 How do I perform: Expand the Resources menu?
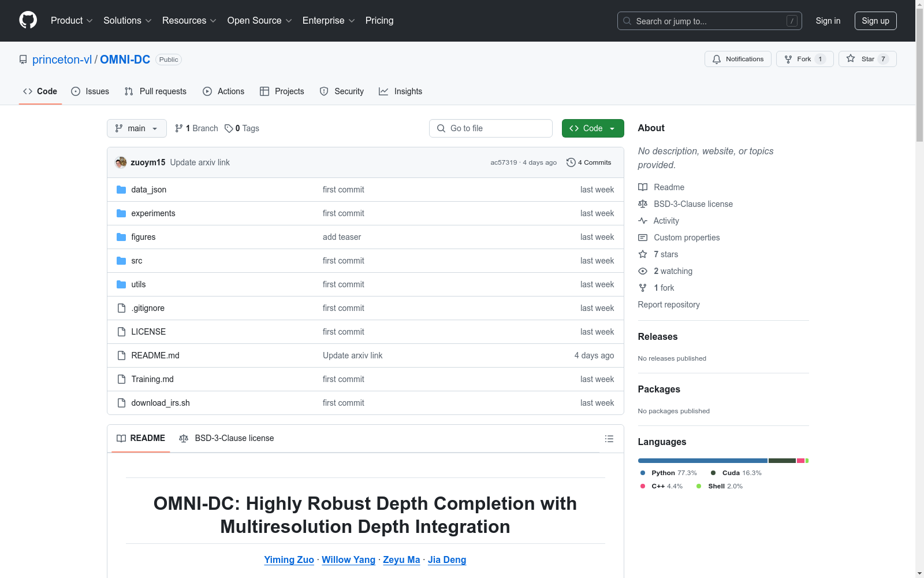189,20
